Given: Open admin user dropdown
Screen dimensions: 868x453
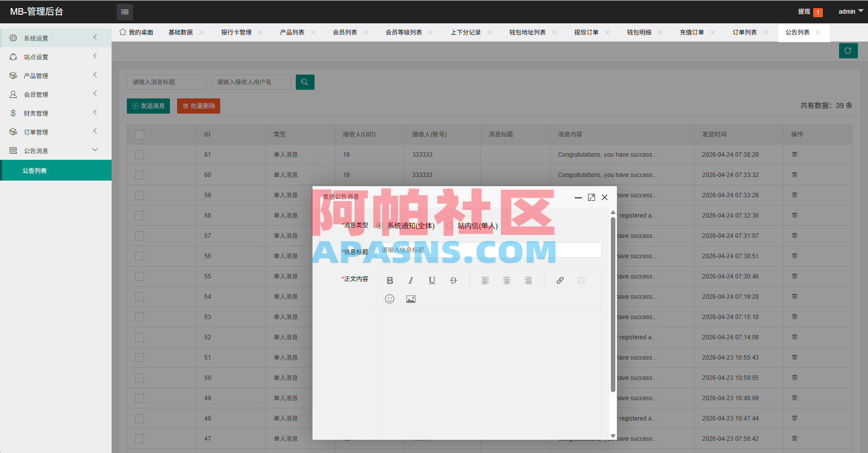Looking at the screenshot, I should tap(850, 11).
